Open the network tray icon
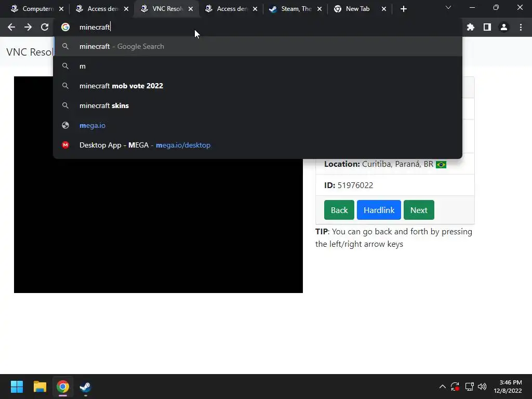 click(469, 387)
